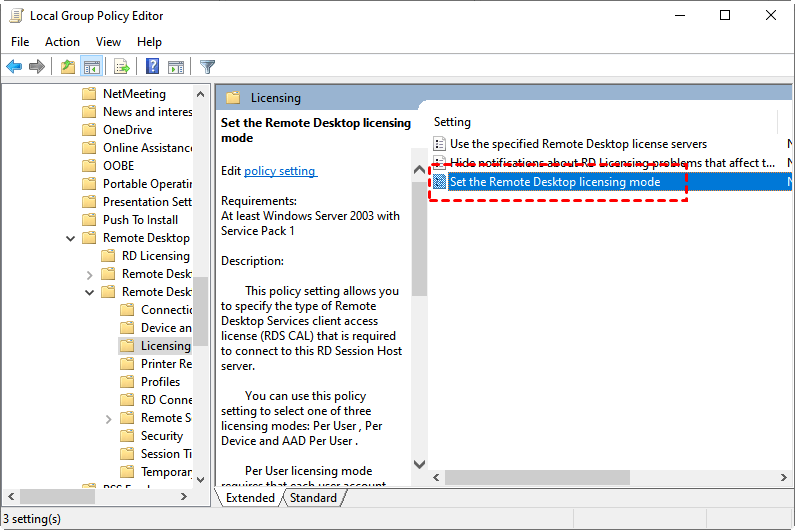The height and width of the screenshot is (530, 795).
Task: Click policy icon of 'Set the Remote Desktop licensing mode' row
Action: pos(440,182)
